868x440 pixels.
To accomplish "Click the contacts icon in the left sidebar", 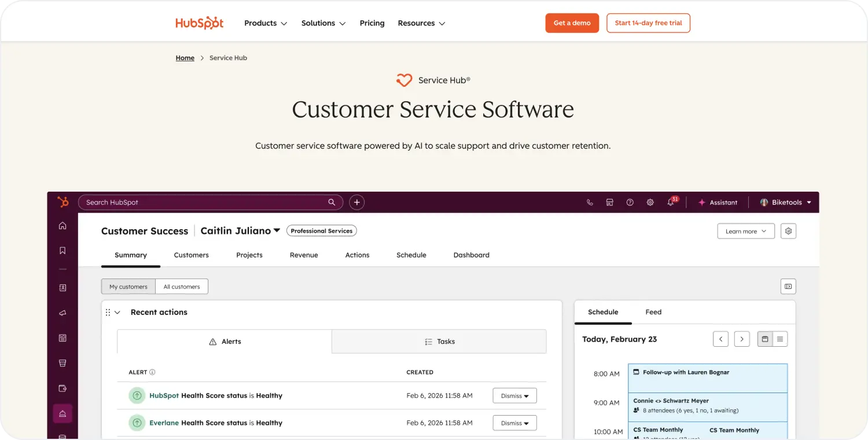I will (x=62, y=288).
